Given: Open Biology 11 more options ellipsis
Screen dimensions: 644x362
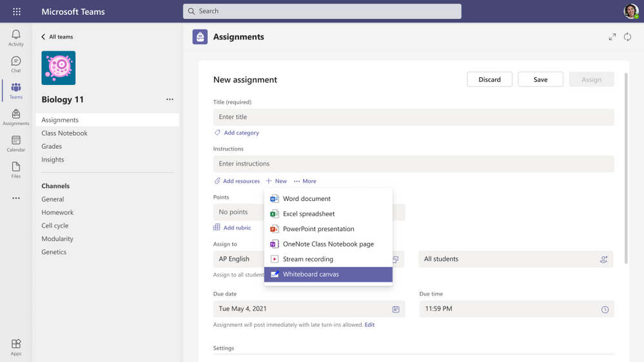Looking at the screenshot, I should click(170, 99).
